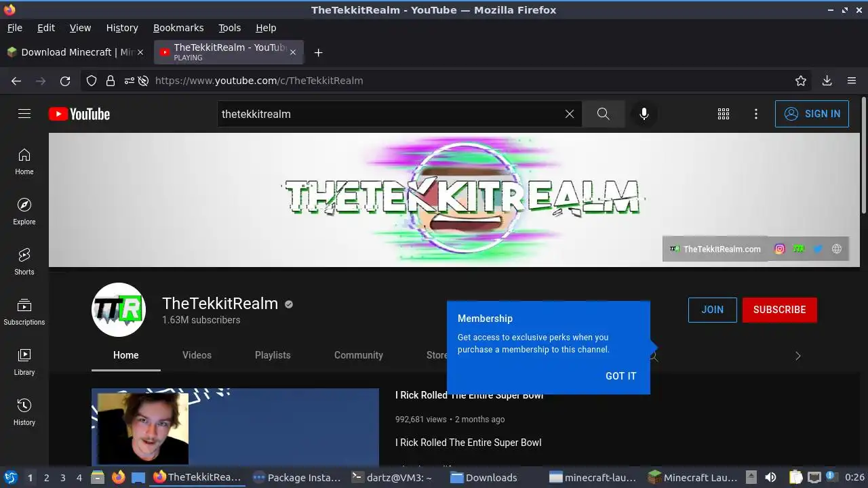Screen dimensions: 868x488
Task: Dismiss Membership tooltip with GOT IT
Action: [620, 376]
